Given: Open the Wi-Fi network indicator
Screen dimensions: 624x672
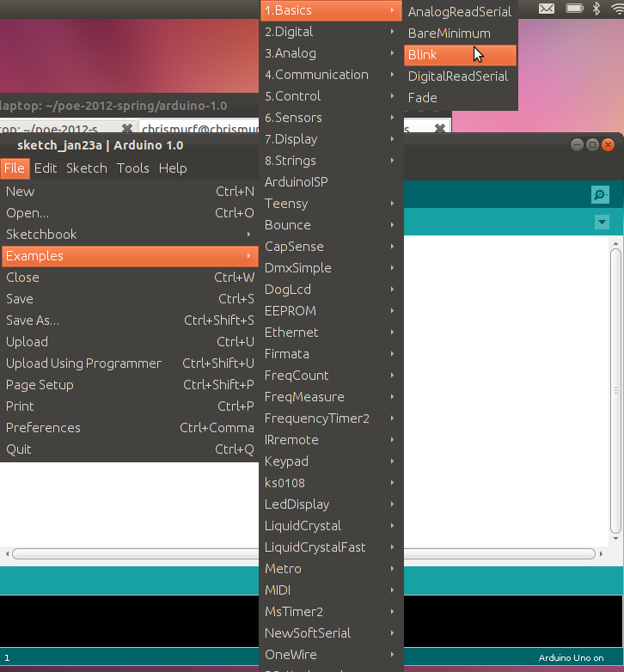Looking at the screenshot, I should click(617, 9).
